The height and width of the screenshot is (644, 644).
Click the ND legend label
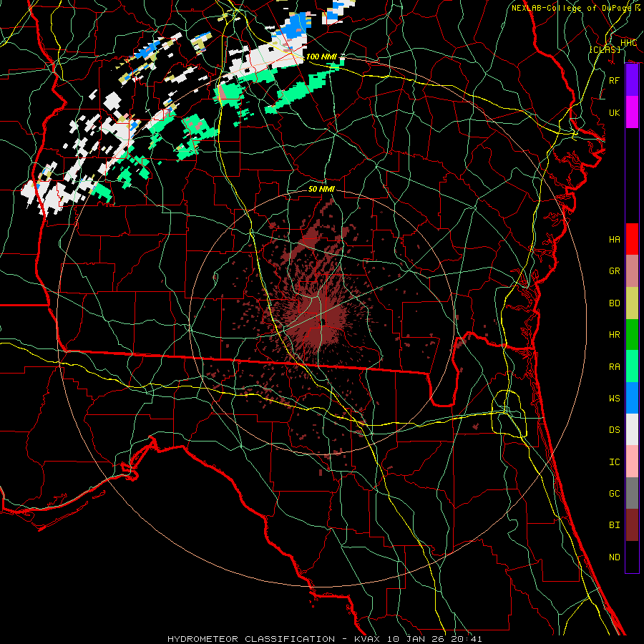click(614, 557)
